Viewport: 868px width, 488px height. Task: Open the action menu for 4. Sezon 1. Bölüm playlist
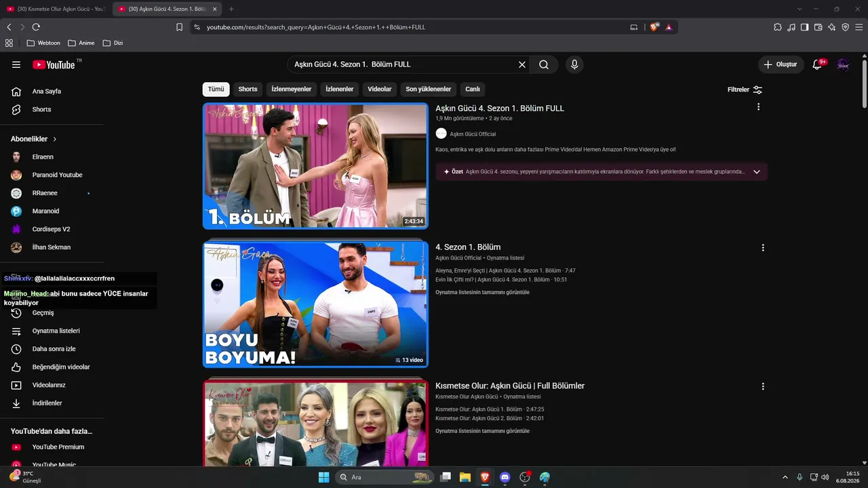pos(763,247)
